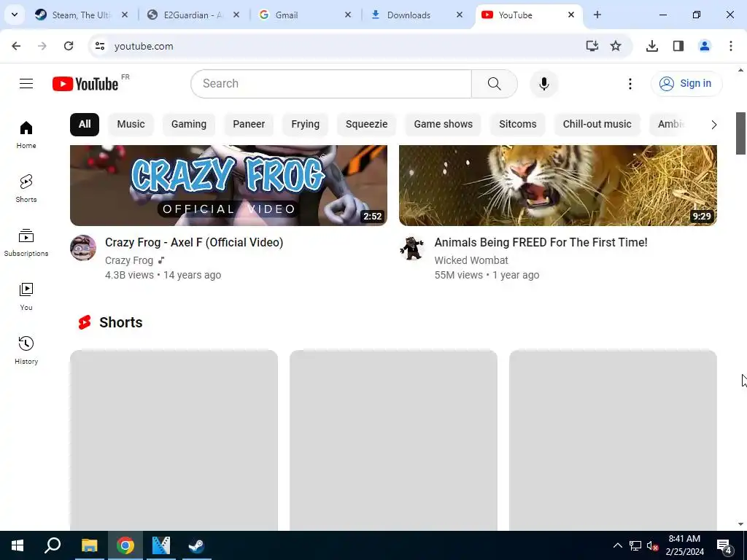Click the Wicked Wombat channel avatar
The width and height of the screenshot is (747, 560).
point(412,248)
